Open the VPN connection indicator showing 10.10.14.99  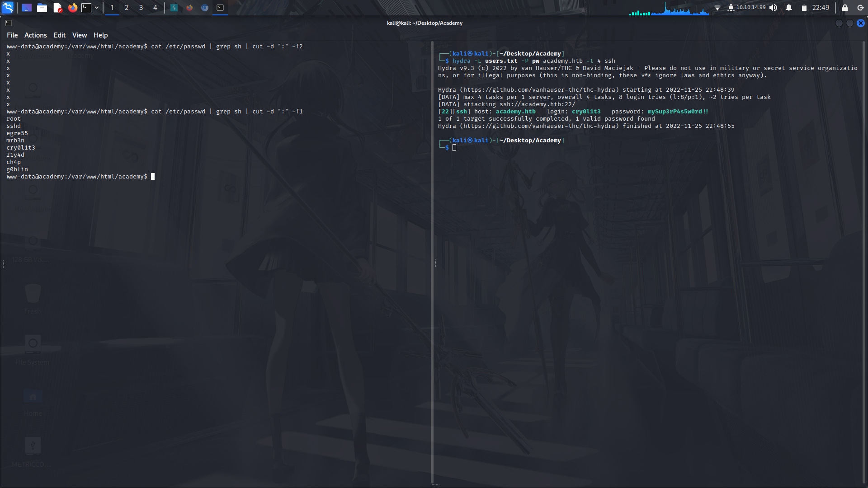(746, 8)
